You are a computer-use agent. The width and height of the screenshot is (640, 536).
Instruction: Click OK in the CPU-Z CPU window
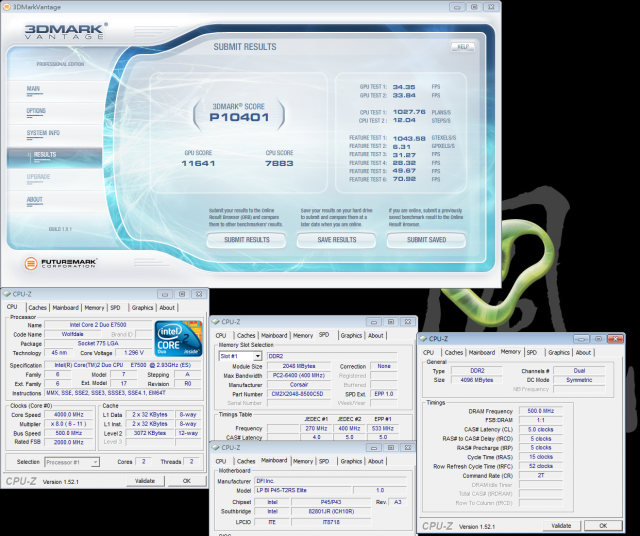(187, 481)
